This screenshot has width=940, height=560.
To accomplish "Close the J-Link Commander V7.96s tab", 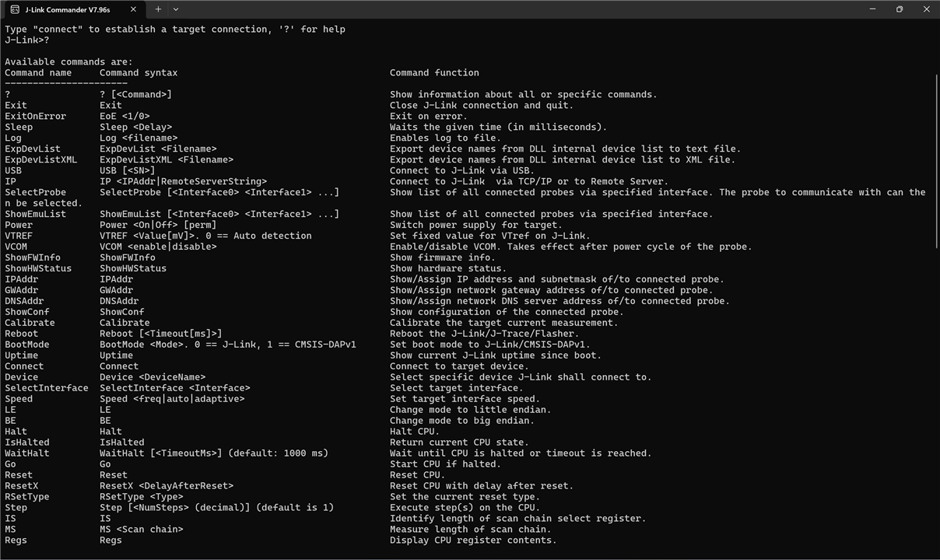I will pyautogui.click(x=133, y=9).
